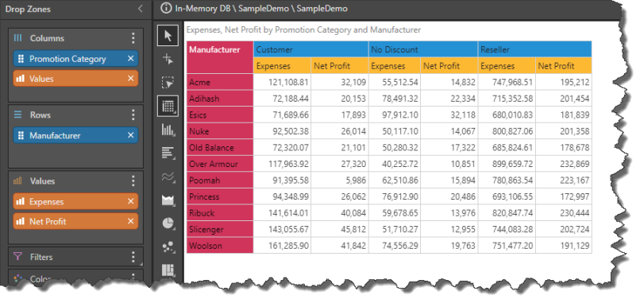
Task: Switch to the grid table visualization
Action: 168,107
